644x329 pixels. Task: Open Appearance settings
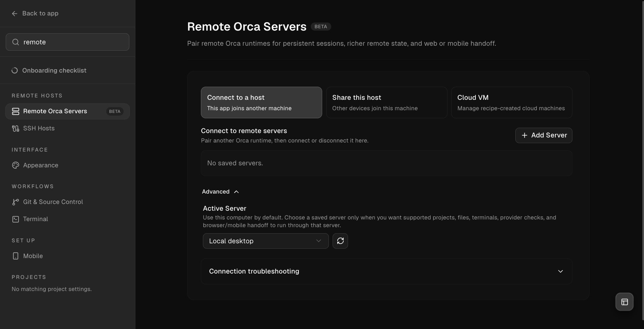click(x=68, y=165)
